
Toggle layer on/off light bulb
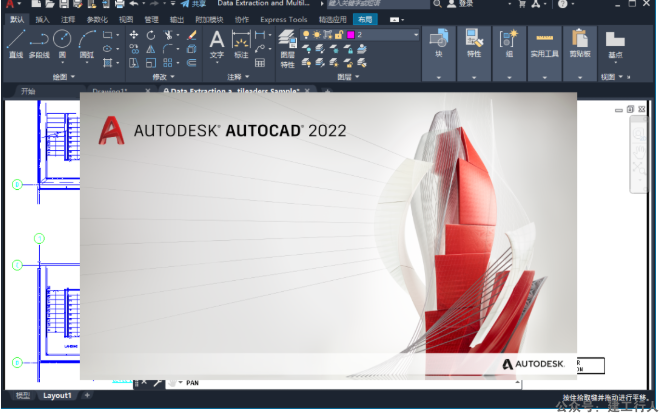pos(306,34)
